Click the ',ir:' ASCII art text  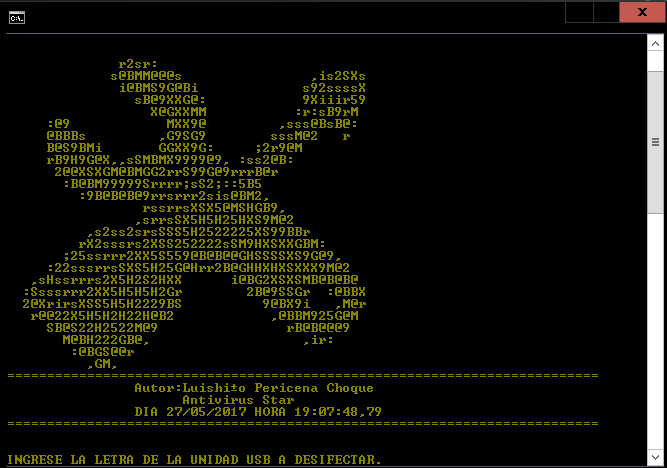[x=318, y=340]
